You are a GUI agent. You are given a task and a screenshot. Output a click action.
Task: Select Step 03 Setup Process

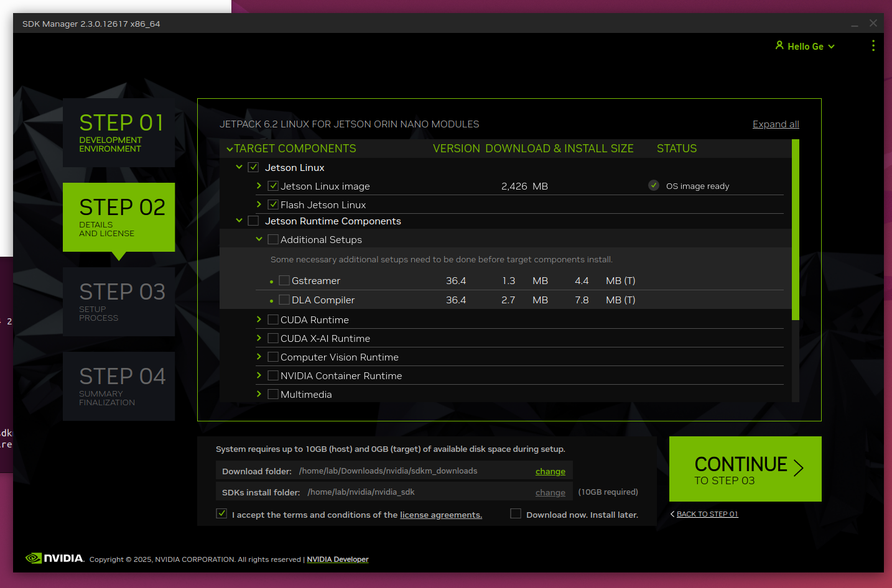coord(119,301)
